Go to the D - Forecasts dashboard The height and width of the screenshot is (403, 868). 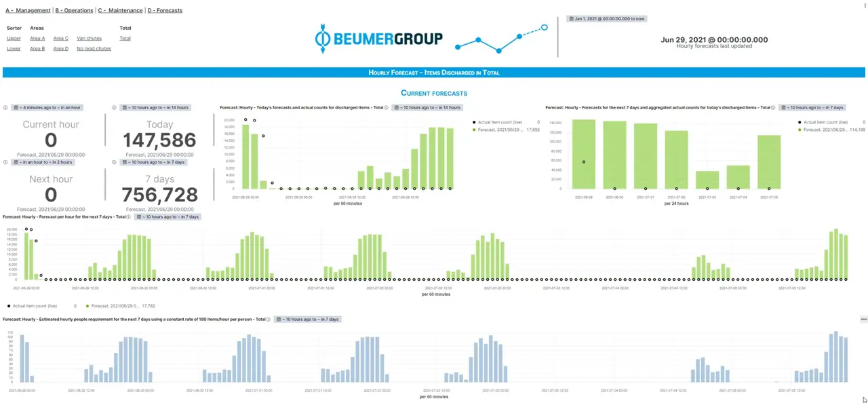tap(165, 11)
